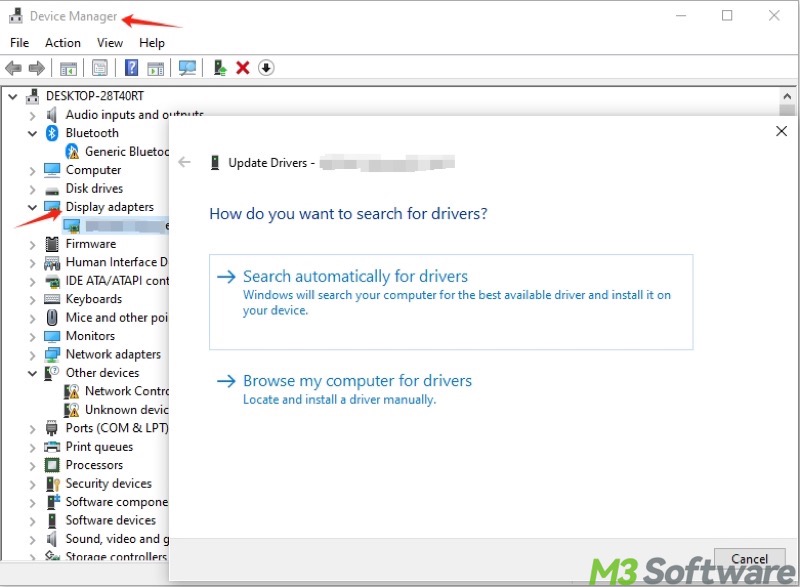The image size is (800, 587).
Task: Click the Cancel button
Action: point(749,559)
